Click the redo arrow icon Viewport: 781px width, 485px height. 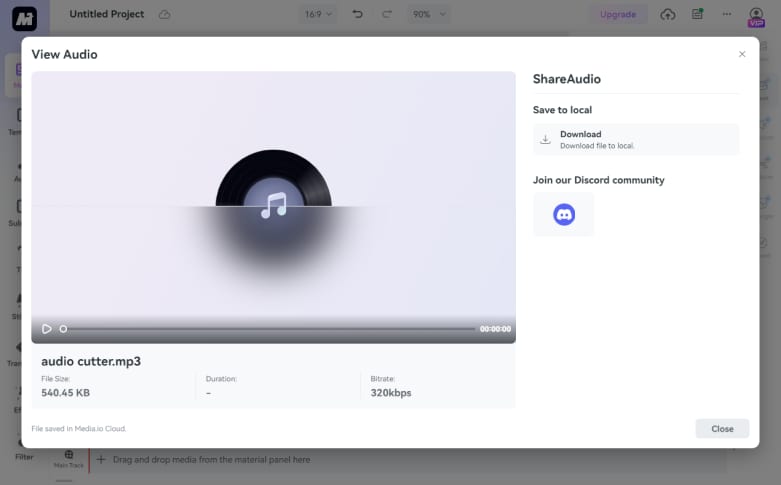click(387, 14)
